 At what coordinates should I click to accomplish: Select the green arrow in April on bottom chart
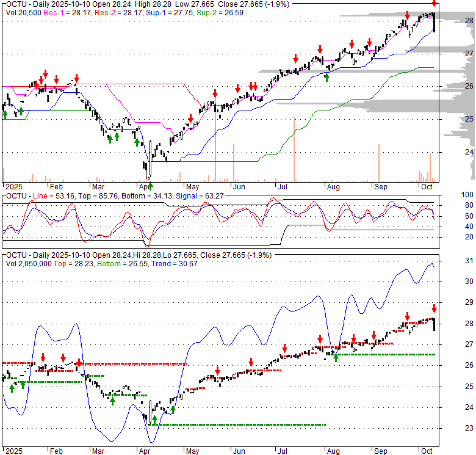click(154, 420)
